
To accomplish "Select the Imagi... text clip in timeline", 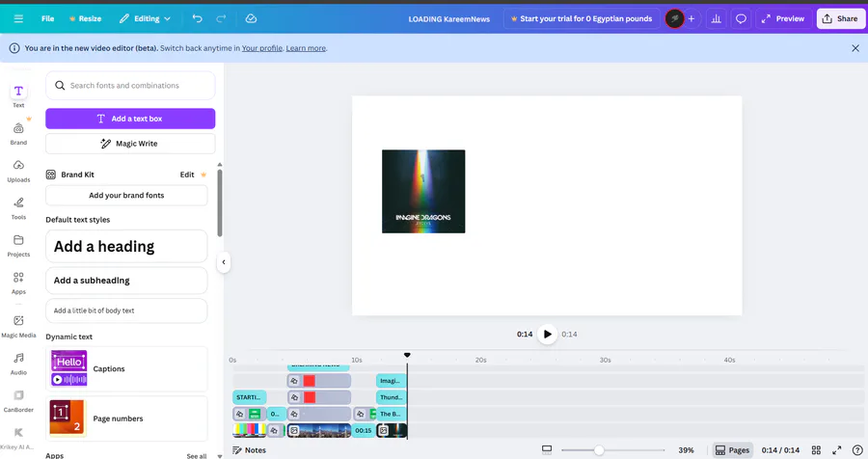I will (x=391, y=380).
